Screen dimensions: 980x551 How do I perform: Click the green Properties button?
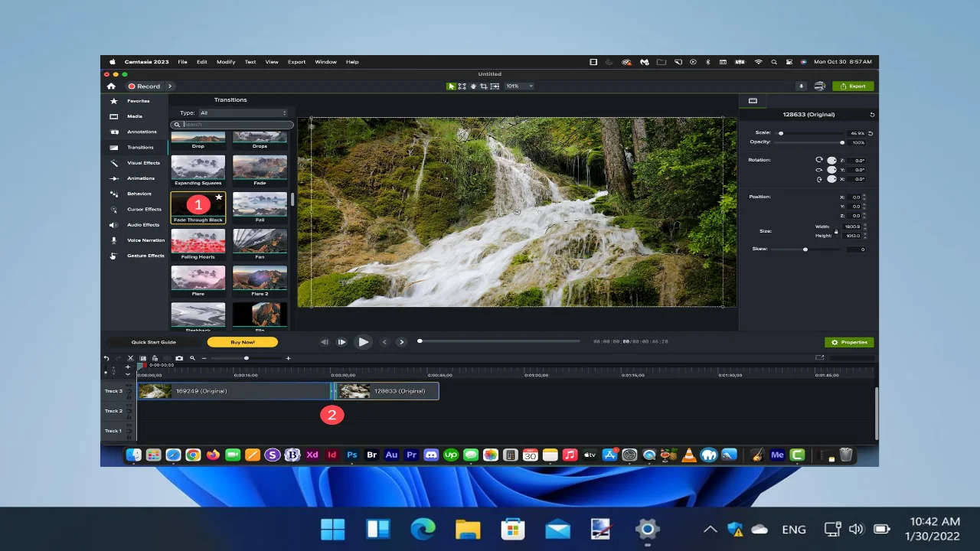click(x=849, y=342)
